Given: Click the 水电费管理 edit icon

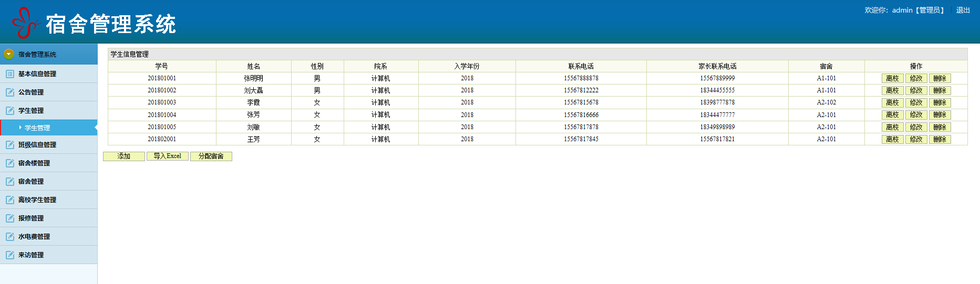Looking at the screenshot, I should pyautogui.click(x=10, y=237).
